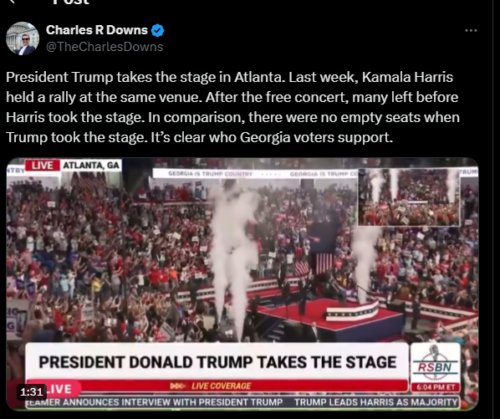500x419 pixels.
Task: Click the red LIVE badge near Atlanta, GA
Action: click(x=42, y=165)
